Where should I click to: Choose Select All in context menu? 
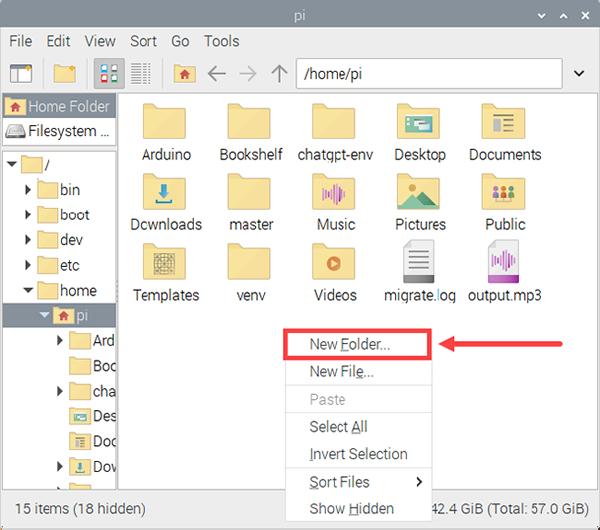click(x=358, y=427)
